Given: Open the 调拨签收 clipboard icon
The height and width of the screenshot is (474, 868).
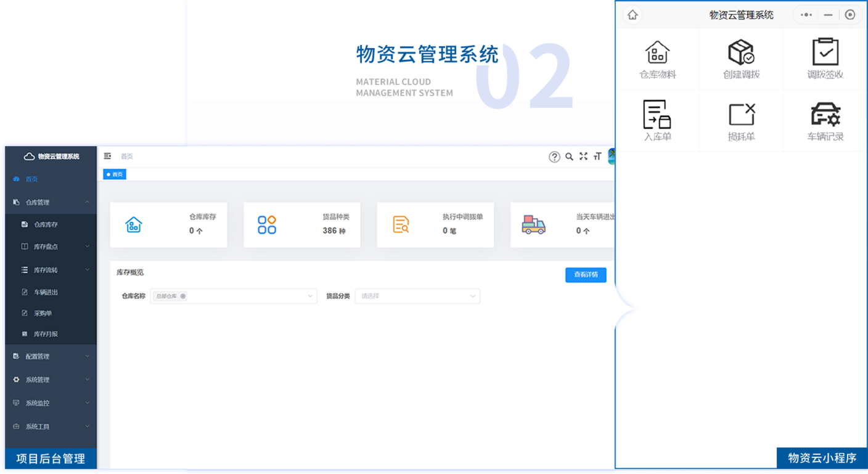Looking at the screenshot, I should (825, 52).
